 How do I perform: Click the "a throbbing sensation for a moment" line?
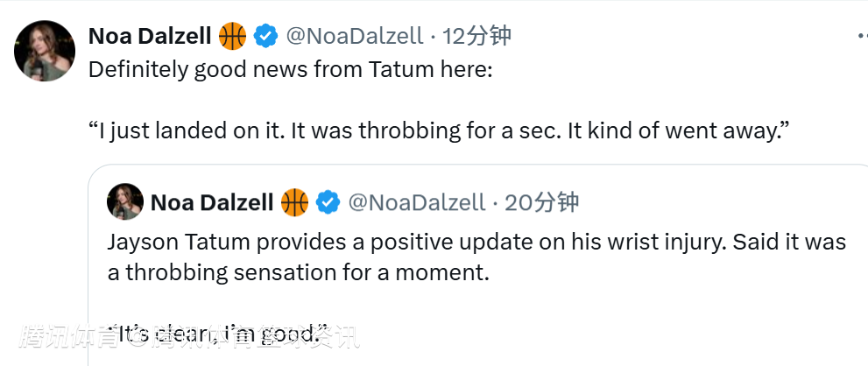coord(298,271)
